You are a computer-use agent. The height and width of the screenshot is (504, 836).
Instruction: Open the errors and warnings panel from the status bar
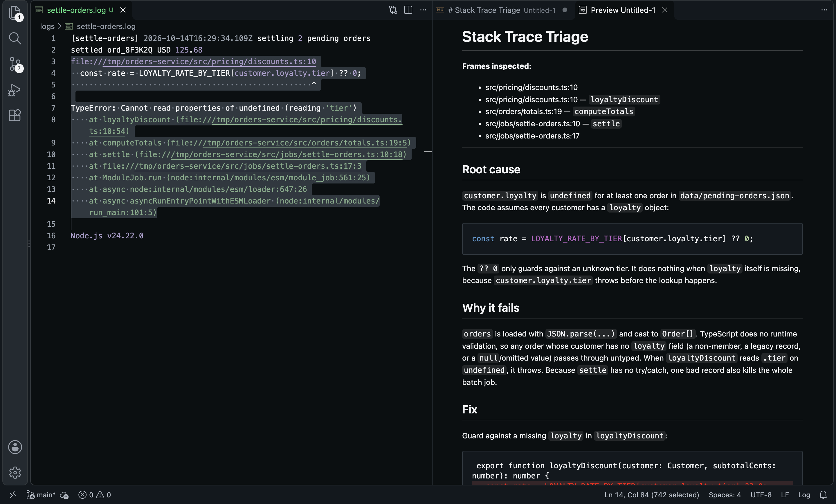coord(95,494)
